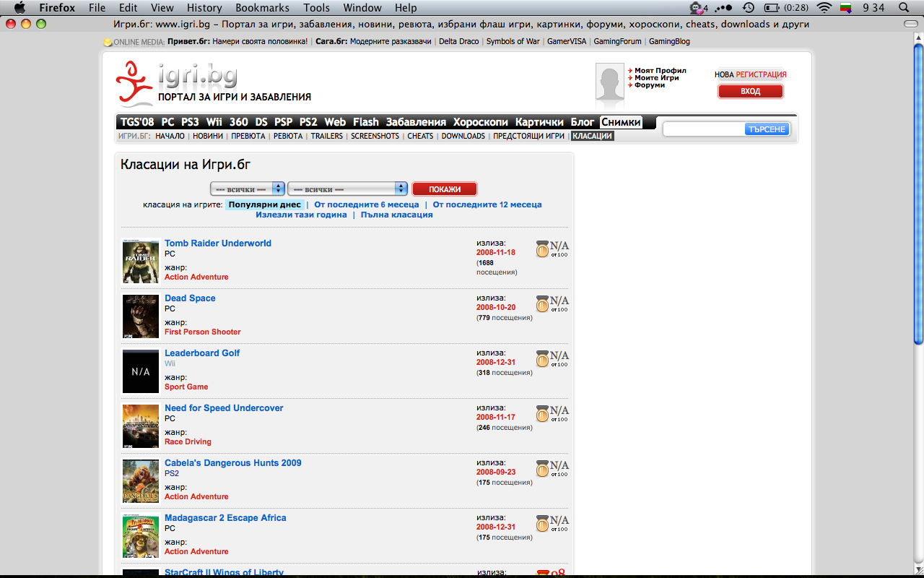924x578 pixels.
Task: Click the toolbar toggle pill in the title bar
Action: 911,24
